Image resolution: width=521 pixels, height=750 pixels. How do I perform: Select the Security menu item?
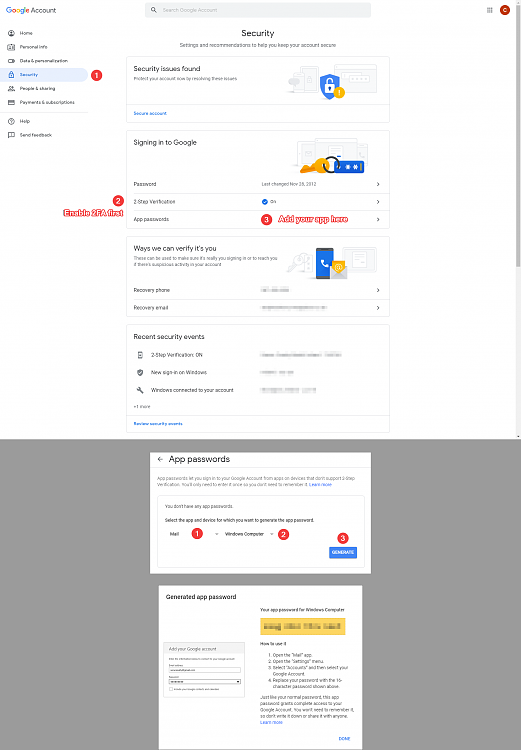tap(44, 75)
